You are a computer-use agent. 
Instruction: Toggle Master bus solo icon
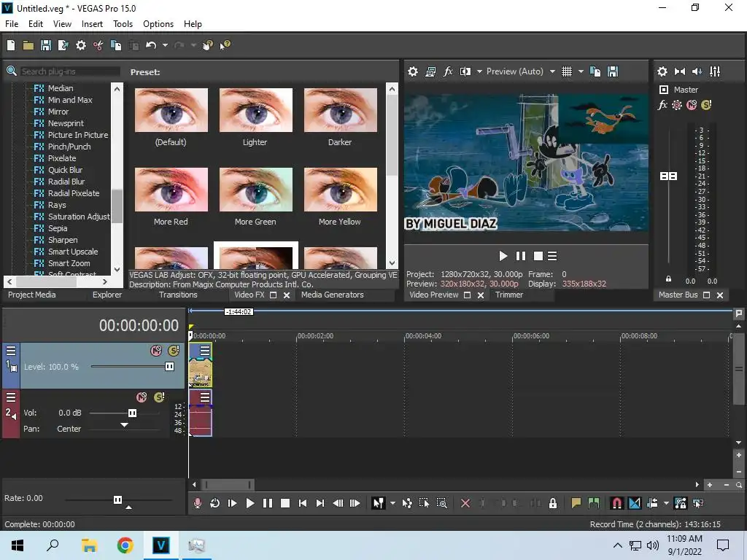706,105
